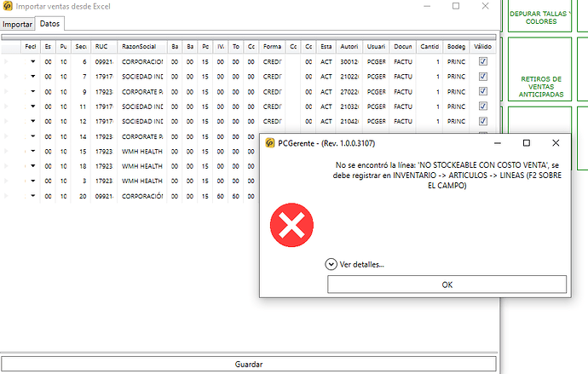The height and width of the screenshot is (374, 588).
Task: Select the Datos tab
Action: click(50, 24)
